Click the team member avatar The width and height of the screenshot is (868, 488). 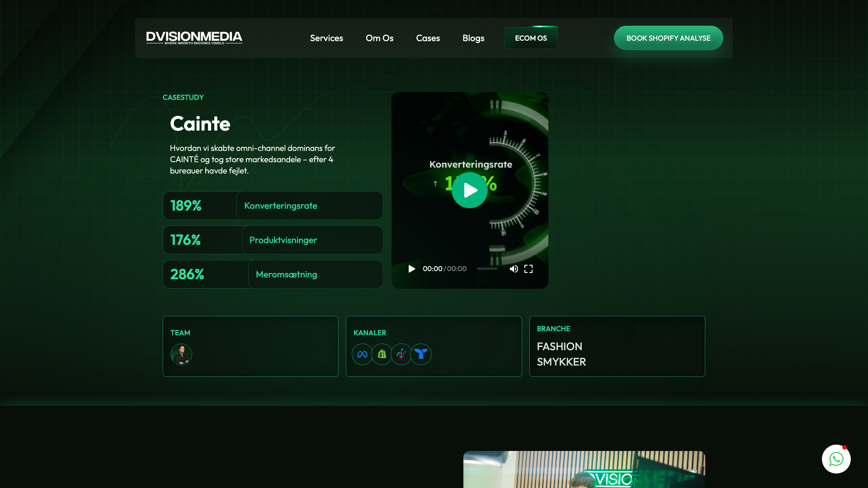click(181, 354)
